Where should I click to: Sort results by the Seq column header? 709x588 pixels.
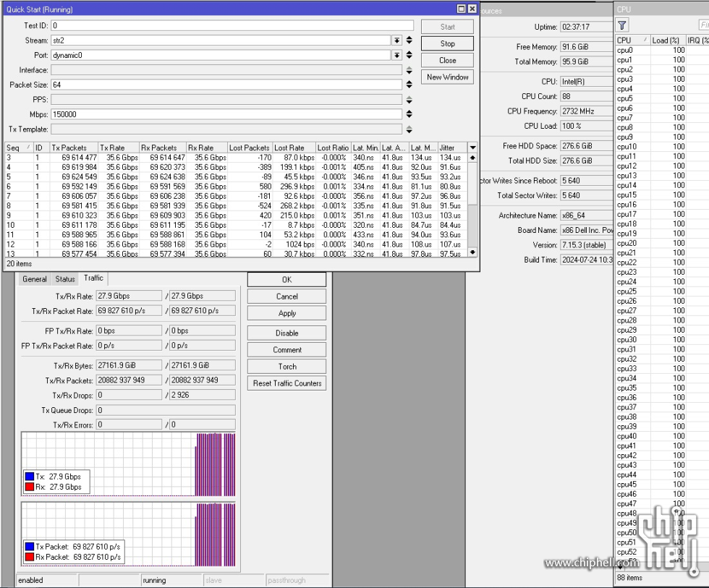(x=19, y=148)
